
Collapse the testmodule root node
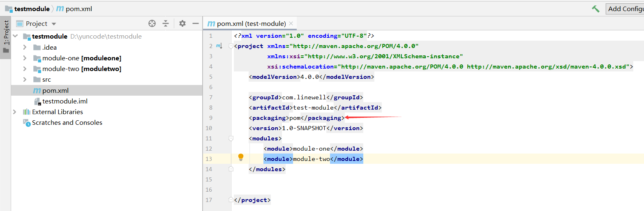(x=15, y=37)
